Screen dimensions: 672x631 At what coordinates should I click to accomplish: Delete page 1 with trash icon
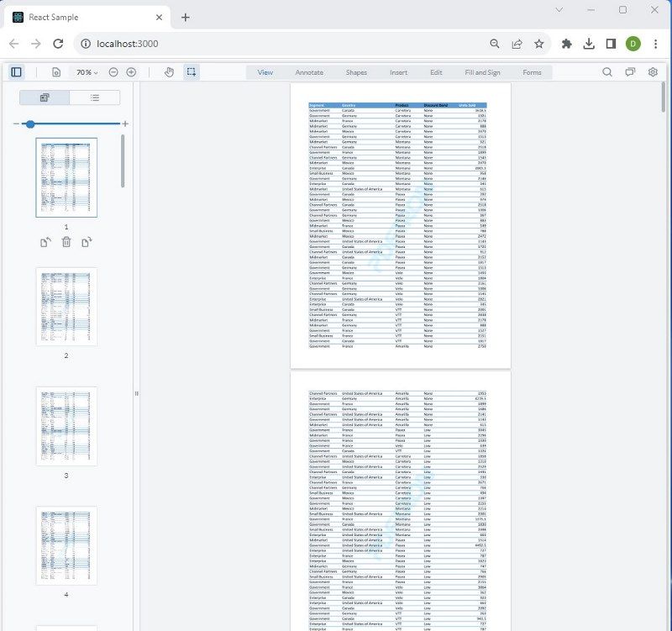pyautogui.click(x=66, y=243)
